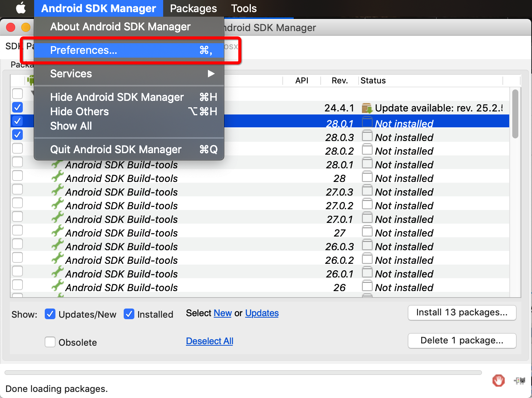
Task: Click the wrench icon on Build-tools 26.0.3 row
Action: pyautogui.click(x=57, y=245)
